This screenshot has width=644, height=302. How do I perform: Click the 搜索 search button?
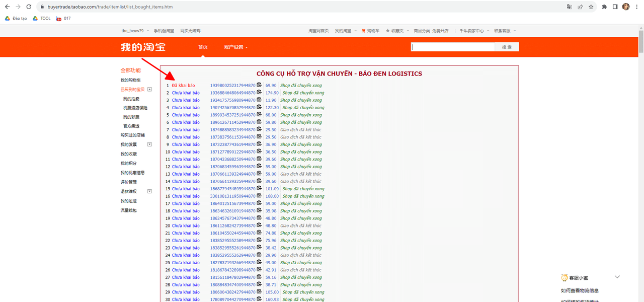pos(507,47)
